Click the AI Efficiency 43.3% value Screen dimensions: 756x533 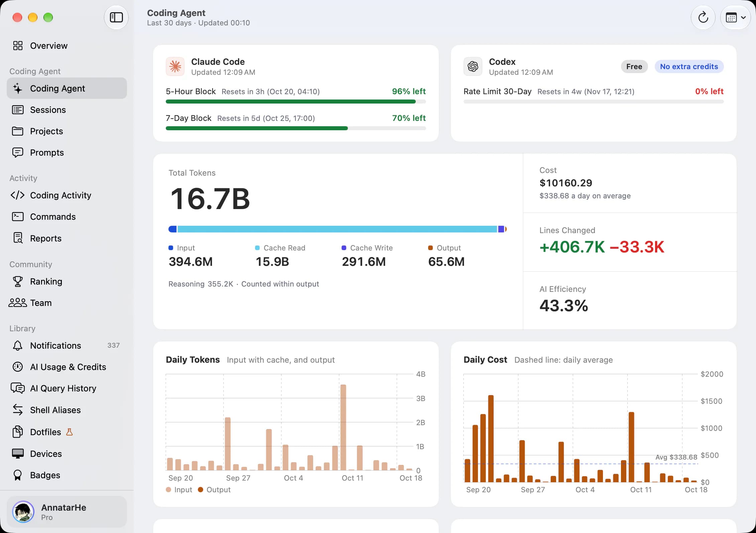click(563, 306)
